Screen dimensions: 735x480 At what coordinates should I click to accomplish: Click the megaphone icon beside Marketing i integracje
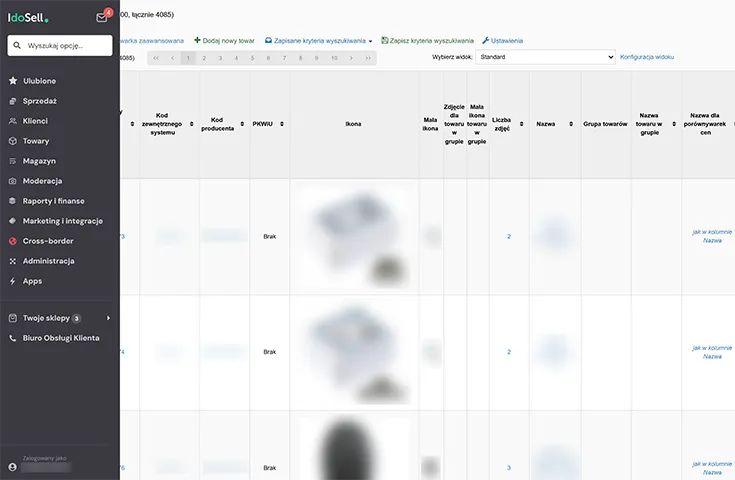[x=13, y=221]
